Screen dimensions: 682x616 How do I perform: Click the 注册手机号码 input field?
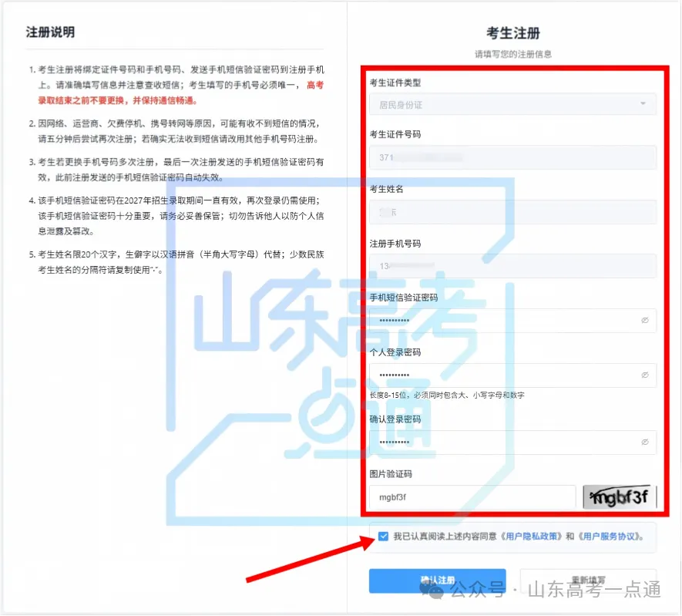click(x=512, y=266)
